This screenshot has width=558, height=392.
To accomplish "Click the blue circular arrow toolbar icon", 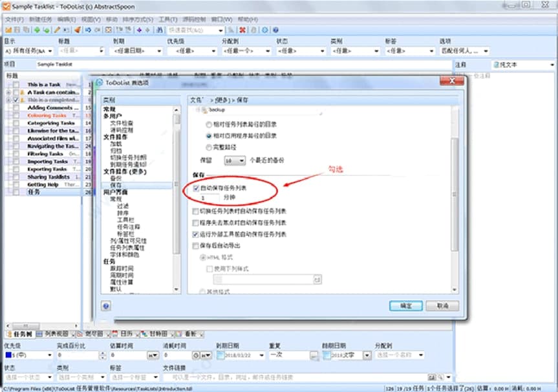I will click(x=264, y=30).
